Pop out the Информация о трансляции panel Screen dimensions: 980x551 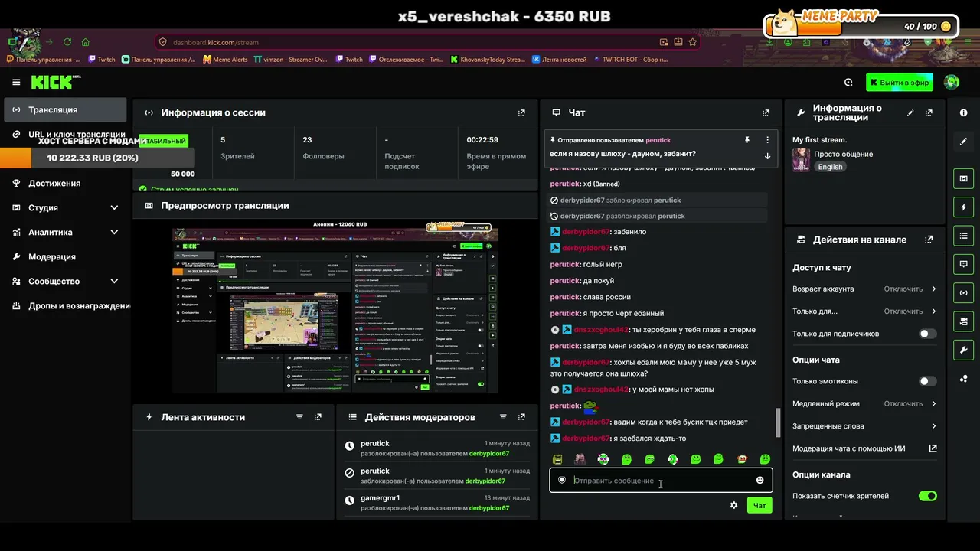tap(929, 112)
